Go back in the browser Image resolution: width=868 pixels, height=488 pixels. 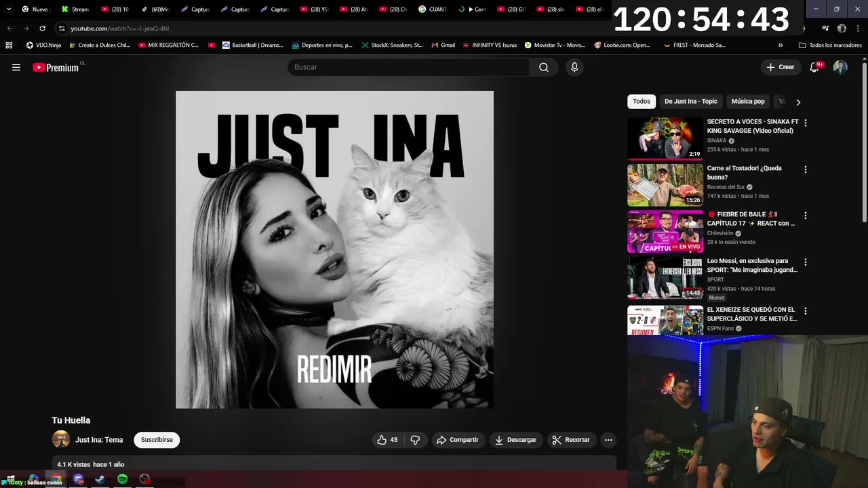[x=9, y=28]
